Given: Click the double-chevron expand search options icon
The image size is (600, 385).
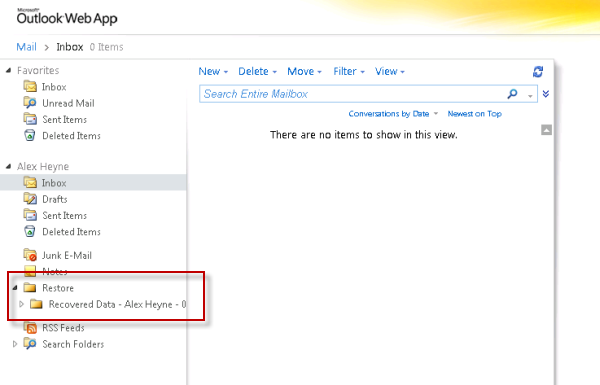Looking at the screenshot, I should (546, 94).
